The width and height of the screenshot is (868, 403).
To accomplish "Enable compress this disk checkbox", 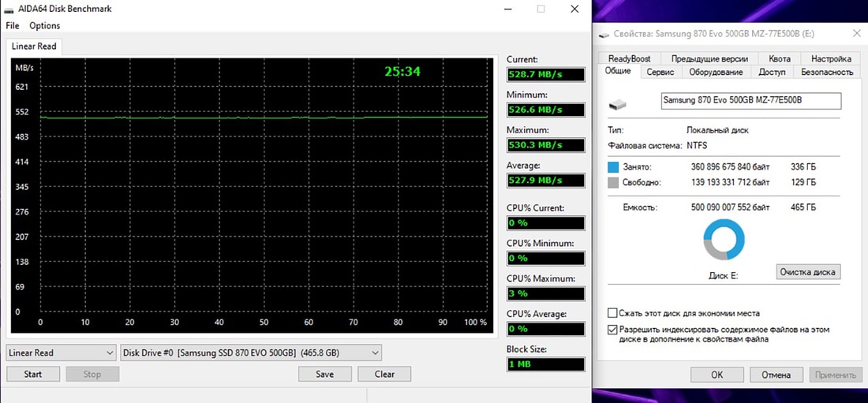I will [613, 313].
